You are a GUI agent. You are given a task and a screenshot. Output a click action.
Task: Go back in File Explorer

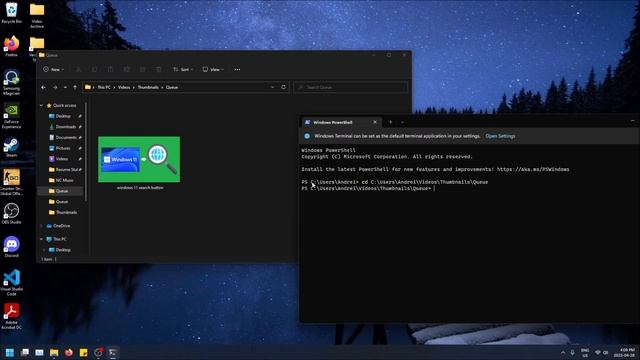coord(43,87)
